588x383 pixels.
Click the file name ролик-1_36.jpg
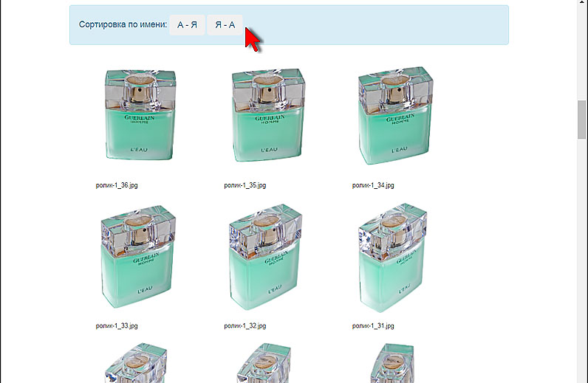117,185
